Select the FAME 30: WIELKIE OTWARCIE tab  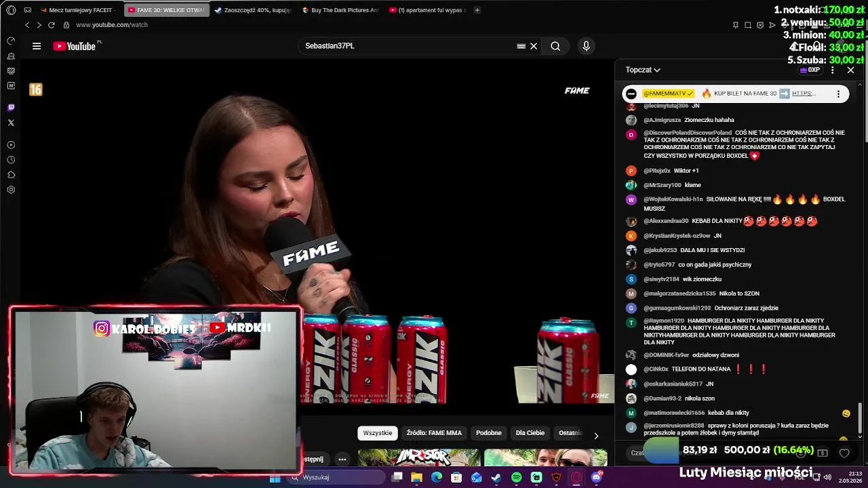(166, 10)
